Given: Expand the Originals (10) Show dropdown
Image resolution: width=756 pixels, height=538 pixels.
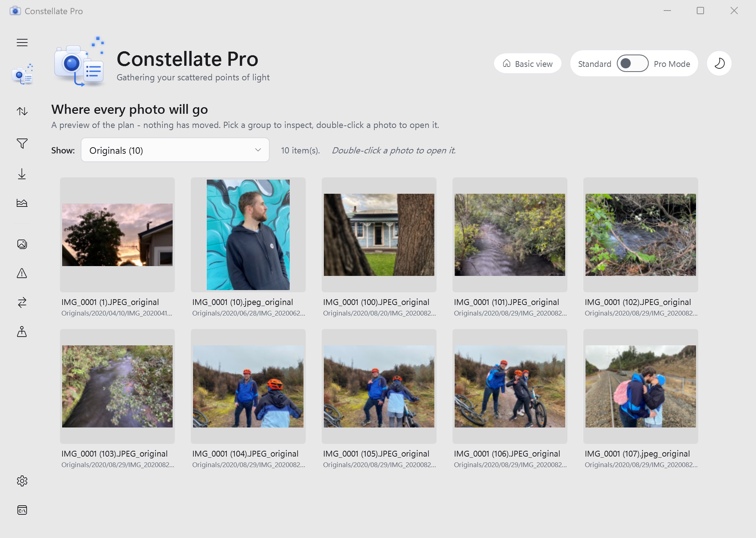Looking at the screenshot, I should (175, 150).
